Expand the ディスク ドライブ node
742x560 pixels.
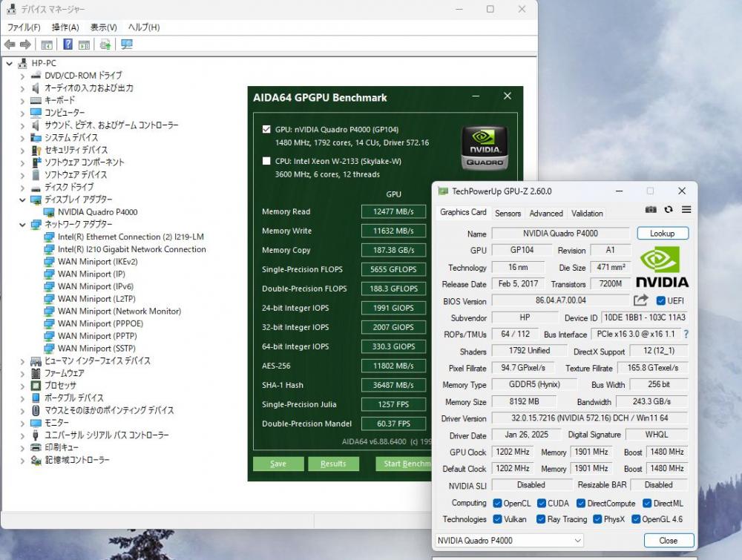22,188
